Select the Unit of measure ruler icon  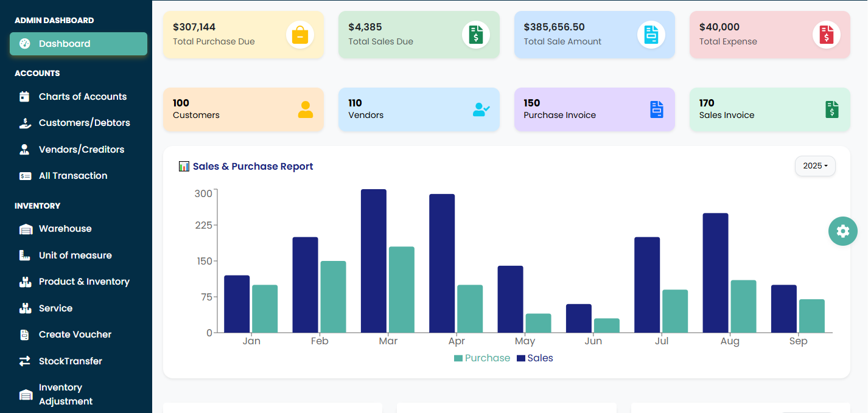coord(24,255)
